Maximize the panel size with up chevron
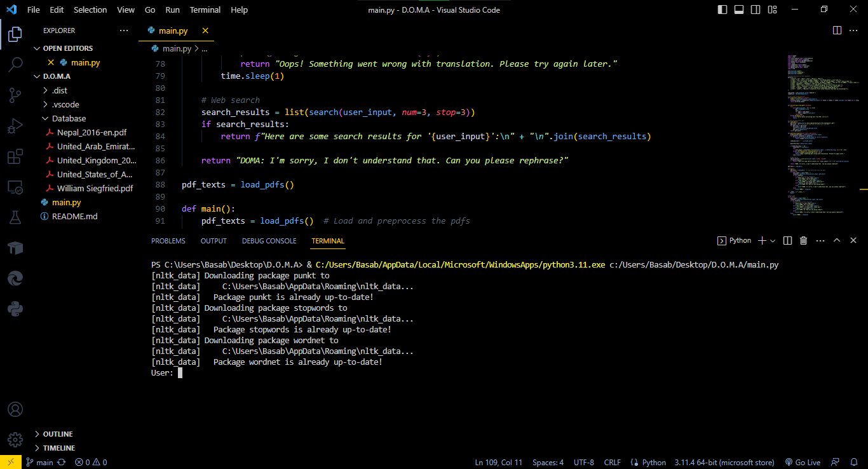Viewport: 868px width, 469px height. point(837,241)
